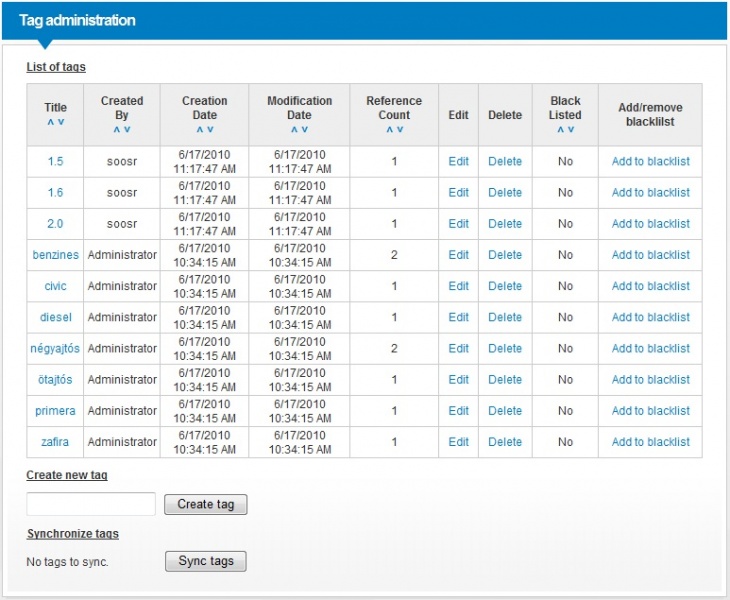730x600 pixels.
Task: Click the 'No tags to sync.' text
Action: point(68,562)
